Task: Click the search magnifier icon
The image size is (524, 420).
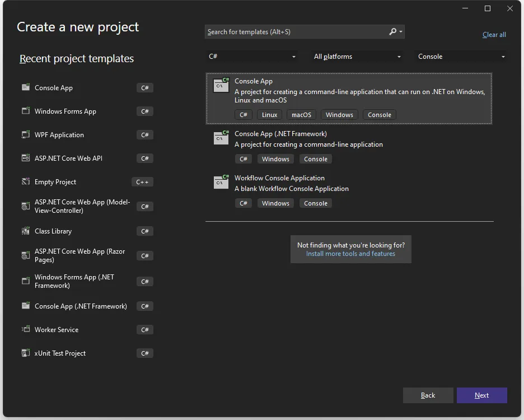Action: pos(393,32)
